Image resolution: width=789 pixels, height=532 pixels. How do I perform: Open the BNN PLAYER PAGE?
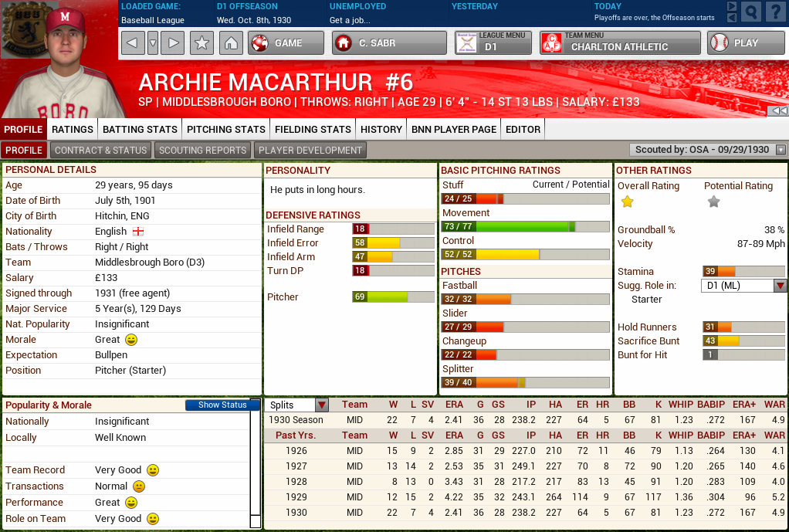453,129
